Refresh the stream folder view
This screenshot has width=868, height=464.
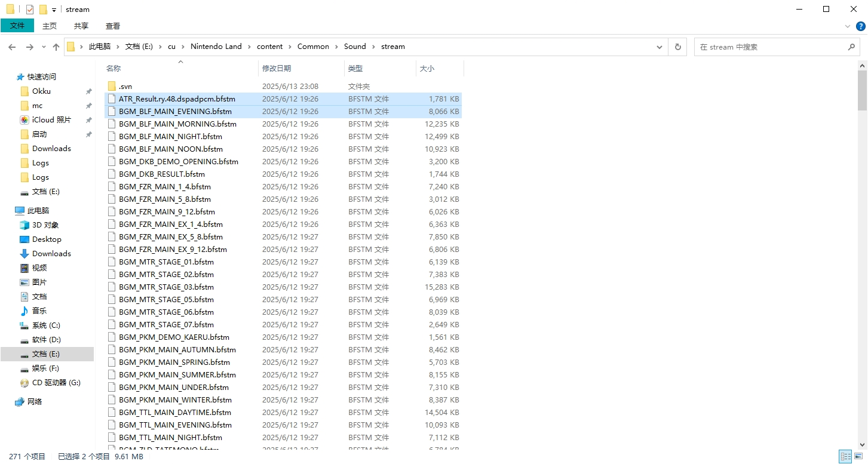677,47
